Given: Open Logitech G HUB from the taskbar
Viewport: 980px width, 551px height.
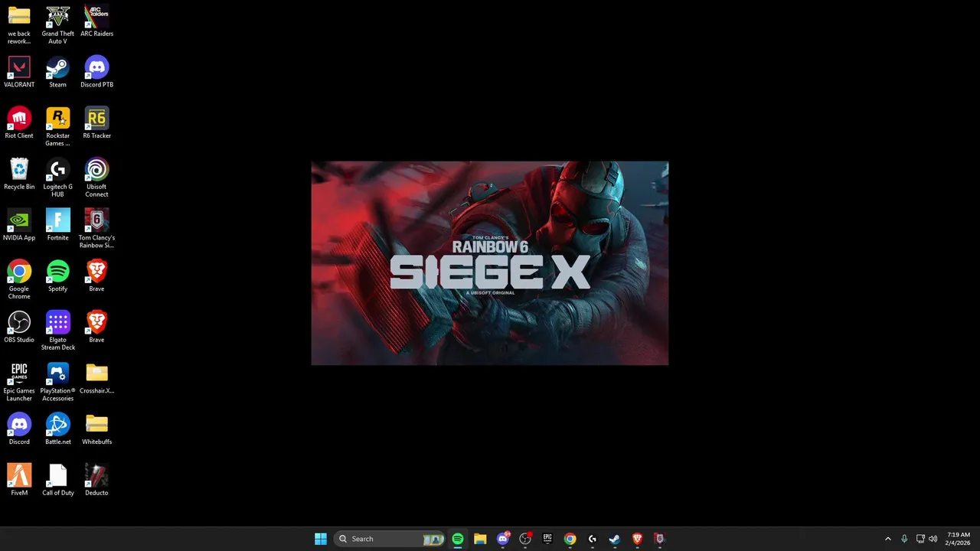Looking at the screenshot, I should [592, 539].
